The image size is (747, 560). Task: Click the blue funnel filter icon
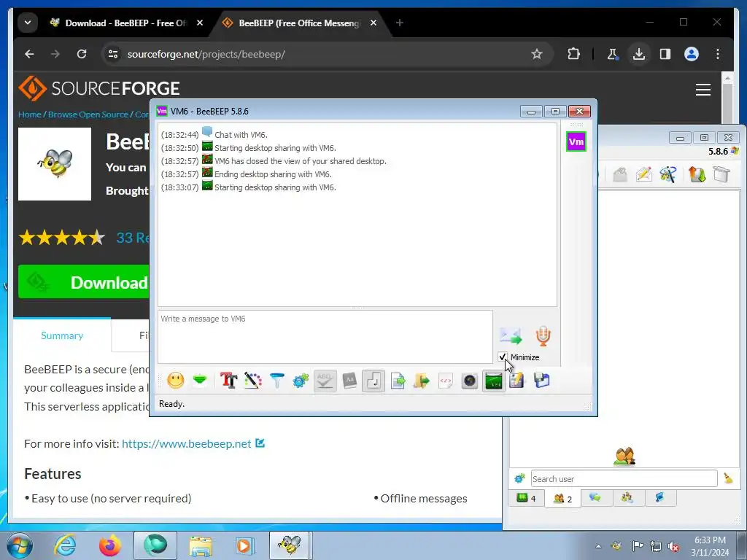pyautogui.click(x=276, y=381)
